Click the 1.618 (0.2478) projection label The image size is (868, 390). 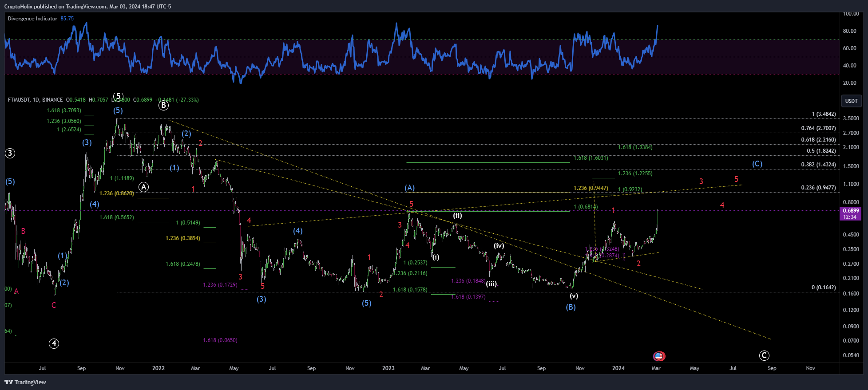pyautogui.click(x=183, y=264)
